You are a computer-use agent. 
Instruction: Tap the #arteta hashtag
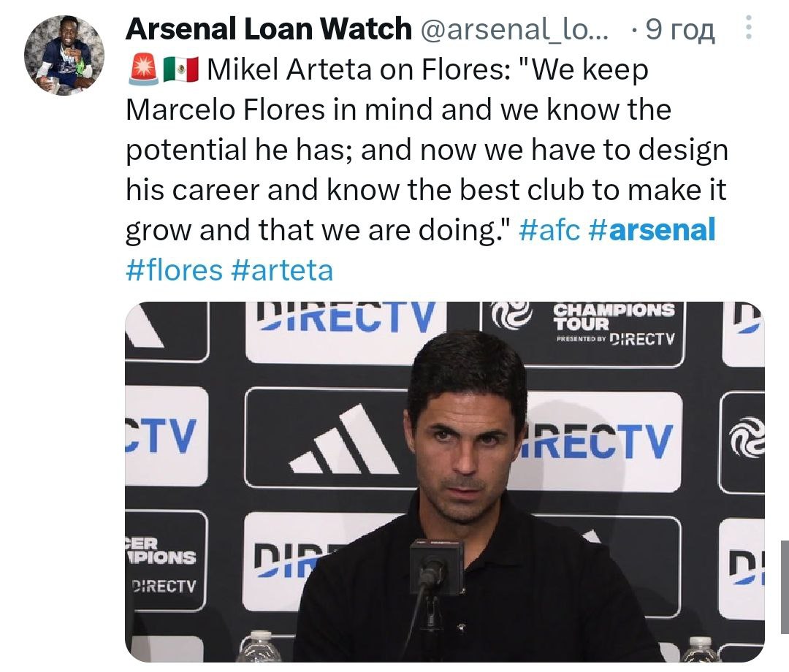(x=281, y=270)
